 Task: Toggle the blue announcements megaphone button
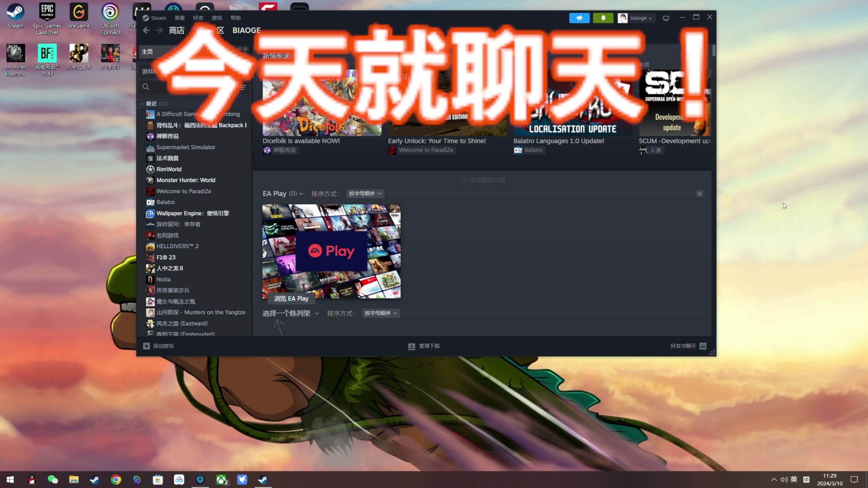point(579,18)
